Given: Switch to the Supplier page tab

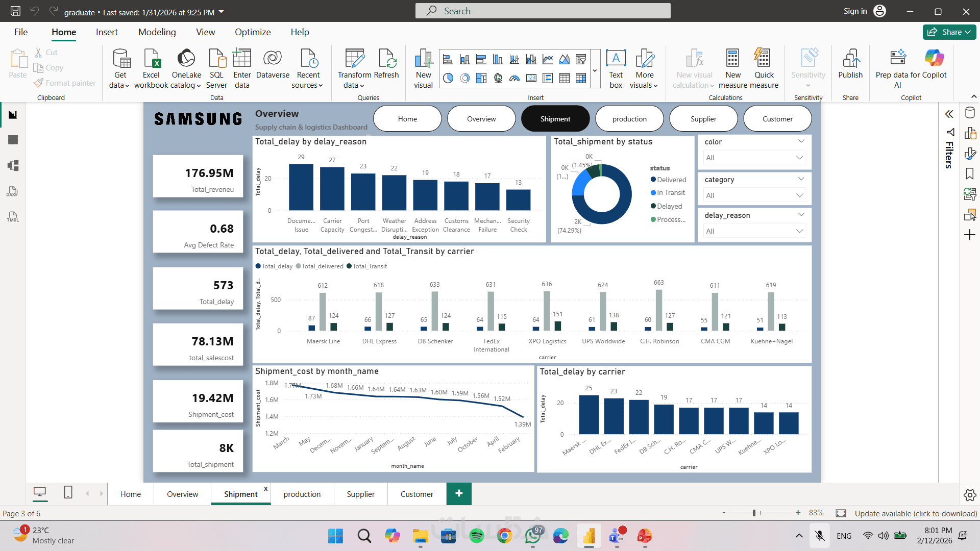Looking at the screenshot, I should tap(360, 494).
